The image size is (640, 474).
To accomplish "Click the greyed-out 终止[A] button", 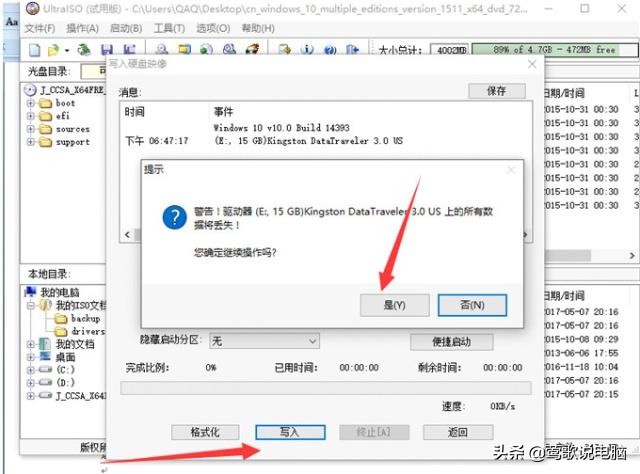I will click(374, 432).
